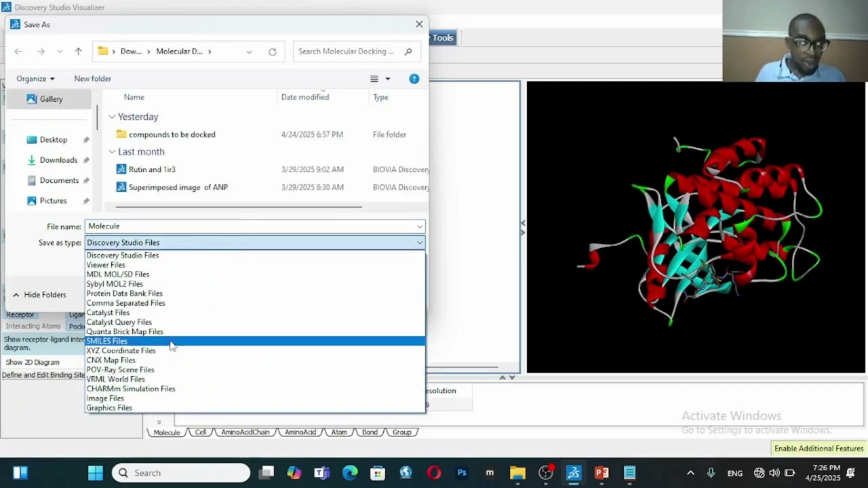This screenshot has height=488, width=868.
Task: Select the Rutin and 1ir3 file
Action: point(152,169)
